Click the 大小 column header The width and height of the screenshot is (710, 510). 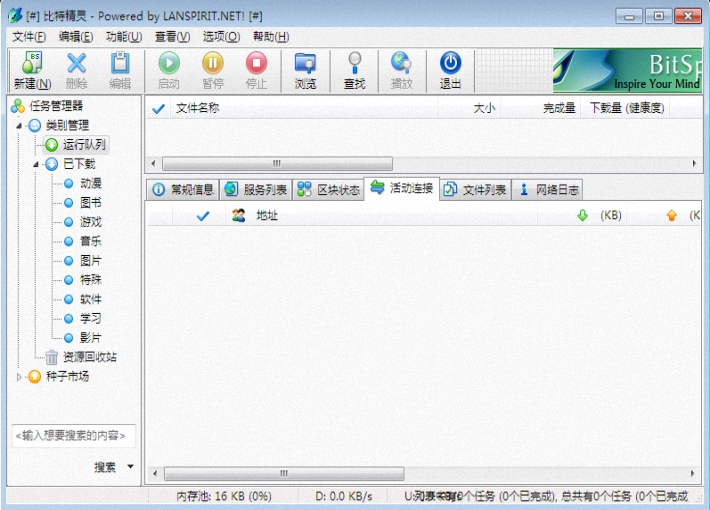click(x=469, y=108)
